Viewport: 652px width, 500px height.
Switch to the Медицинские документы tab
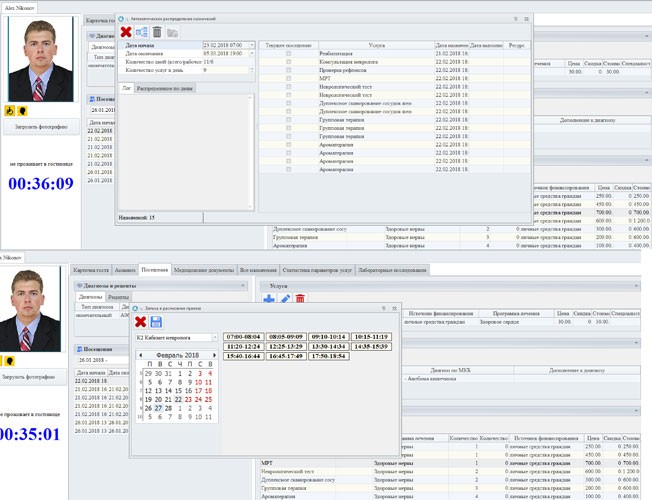[203, 270]
